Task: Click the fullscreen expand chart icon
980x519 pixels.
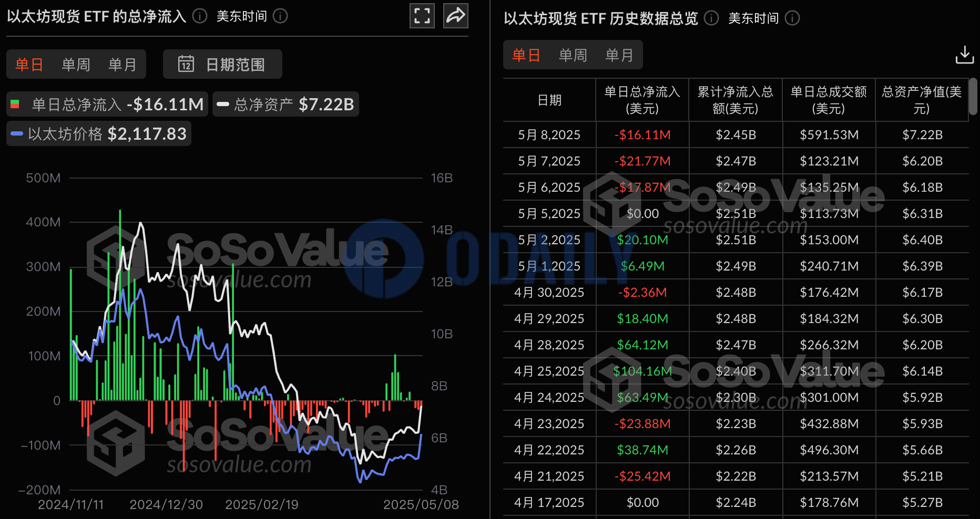Action: tap(422, 16)
